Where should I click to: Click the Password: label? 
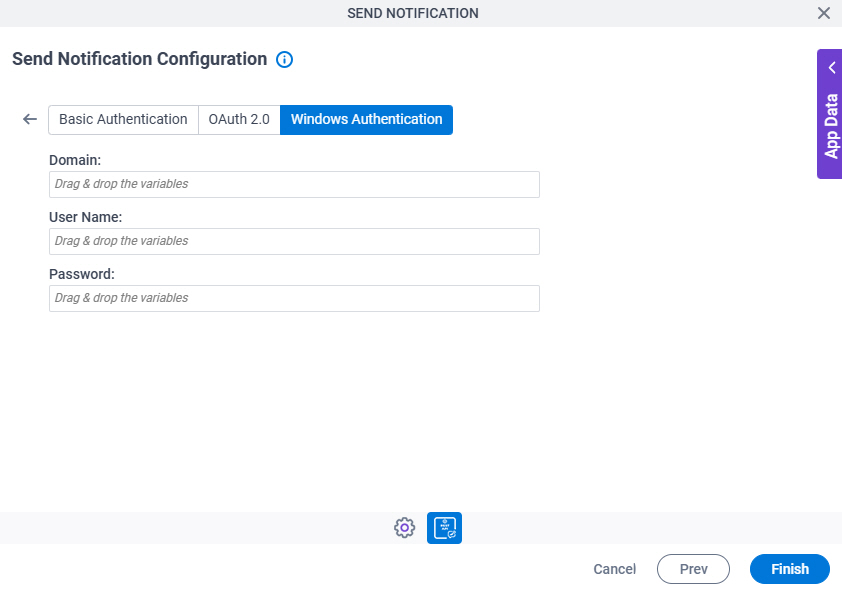coord(82,274)
